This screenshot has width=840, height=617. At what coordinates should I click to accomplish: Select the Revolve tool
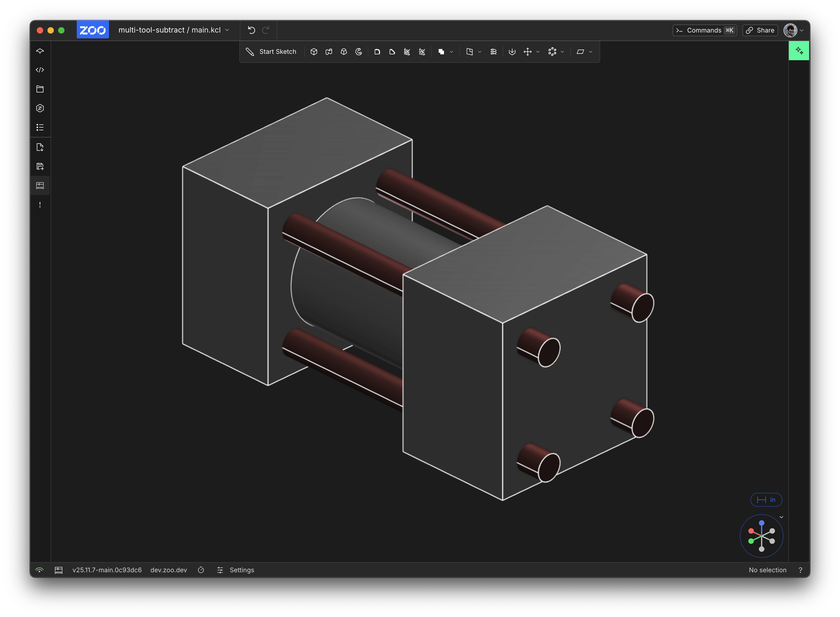(359, 52)
